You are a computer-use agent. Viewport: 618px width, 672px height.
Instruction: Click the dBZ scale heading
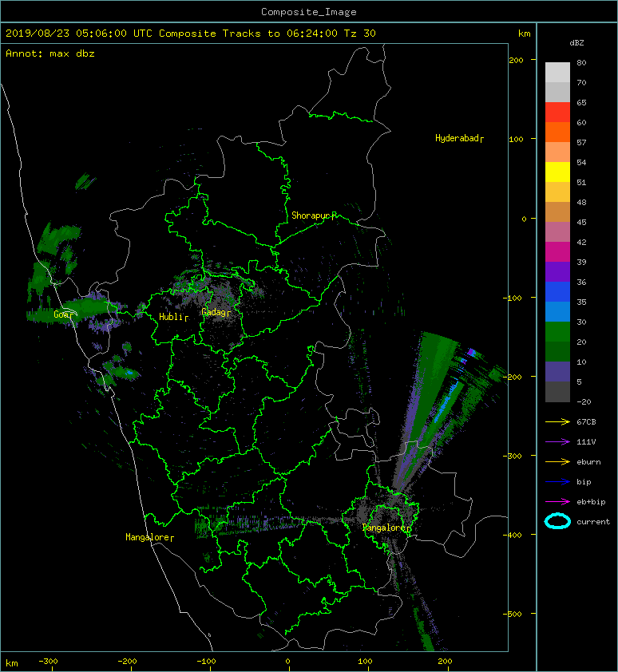click(576, 43)
